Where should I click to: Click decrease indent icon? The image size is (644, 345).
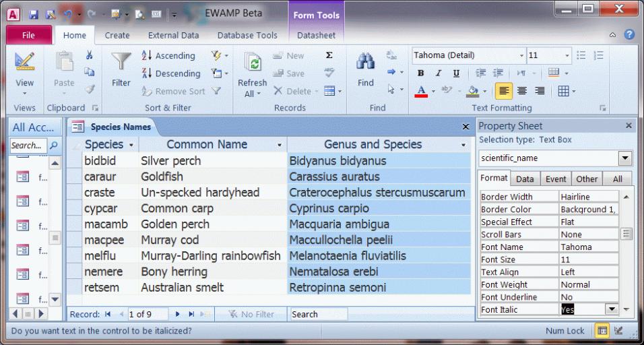(x=480, y=73)
